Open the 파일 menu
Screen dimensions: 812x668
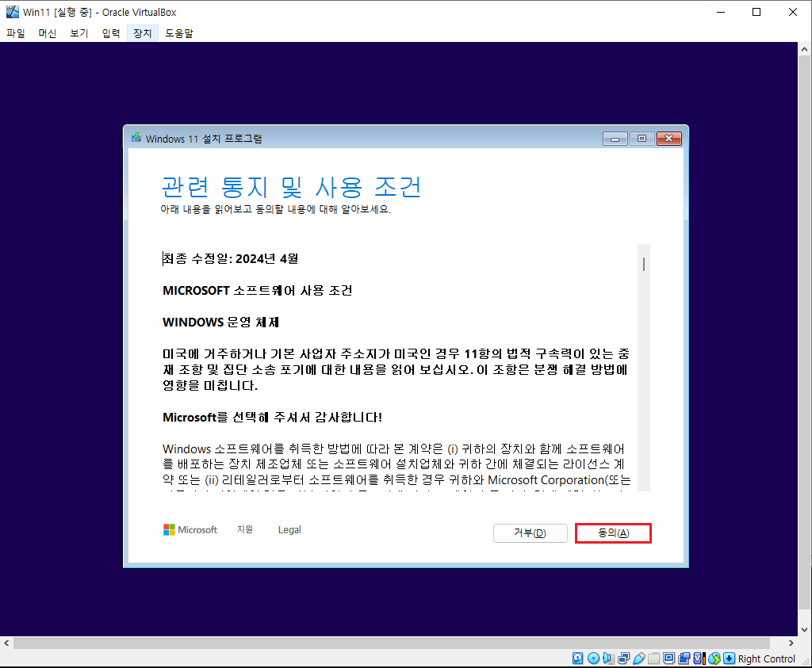16,33
